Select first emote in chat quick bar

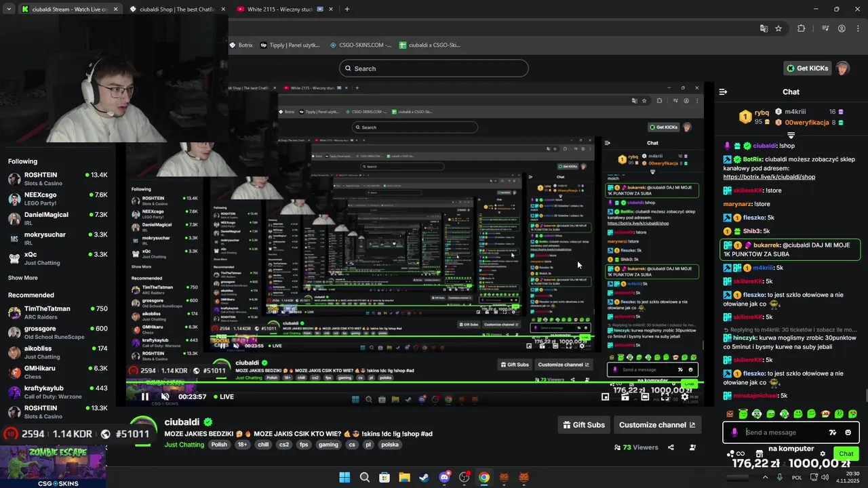730,413
